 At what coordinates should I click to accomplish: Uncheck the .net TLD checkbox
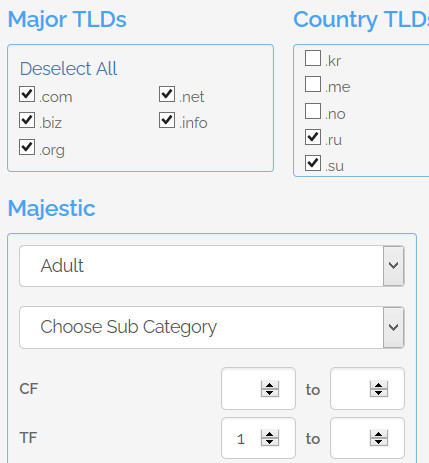167,94
